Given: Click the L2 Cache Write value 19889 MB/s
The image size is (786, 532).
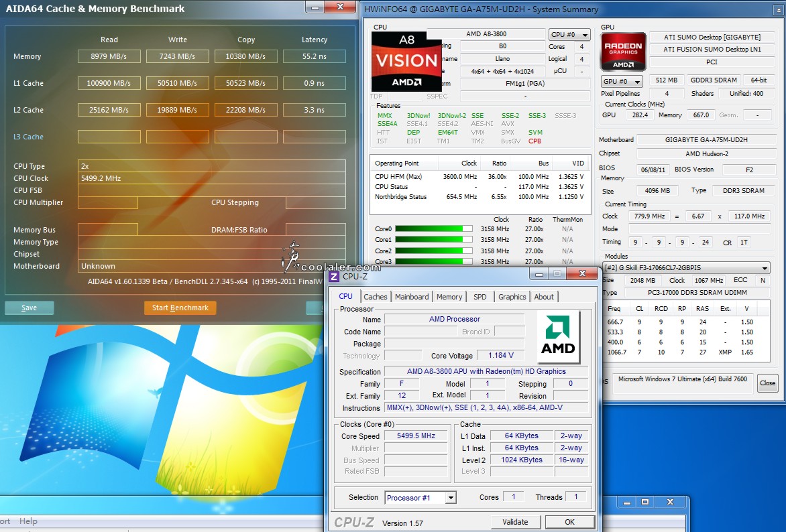Looking at the screenshot, I should click(178, 110).
